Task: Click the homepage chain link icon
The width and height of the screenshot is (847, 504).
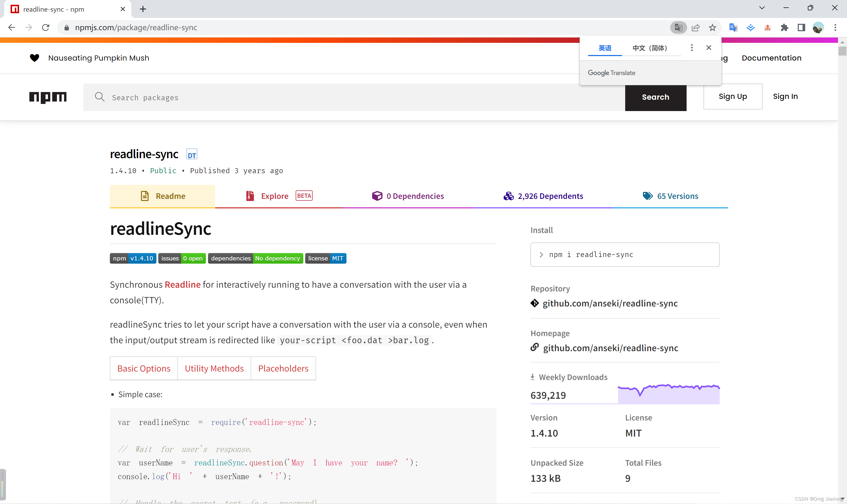Action: point(535,347)
